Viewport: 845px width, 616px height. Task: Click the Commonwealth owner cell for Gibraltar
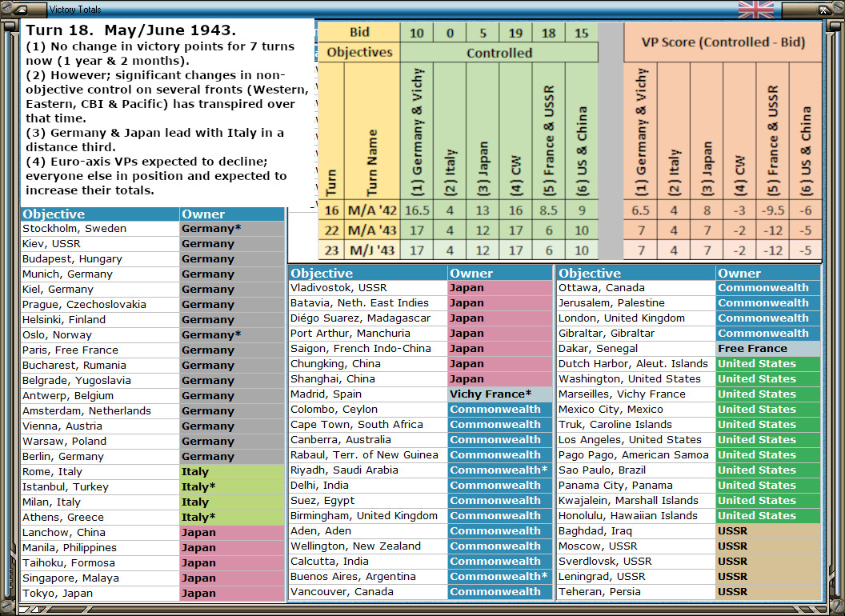pyautogui.click(x=768, y=333)
